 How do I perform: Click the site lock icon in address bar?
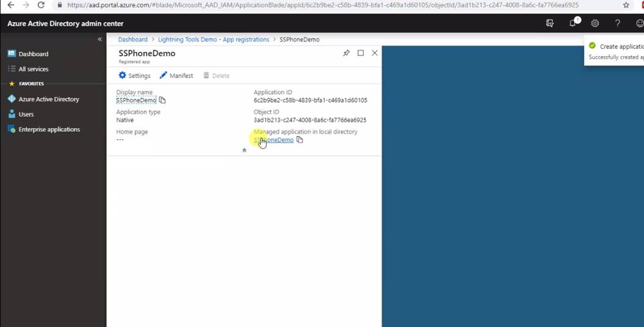[x=60, y=5]
